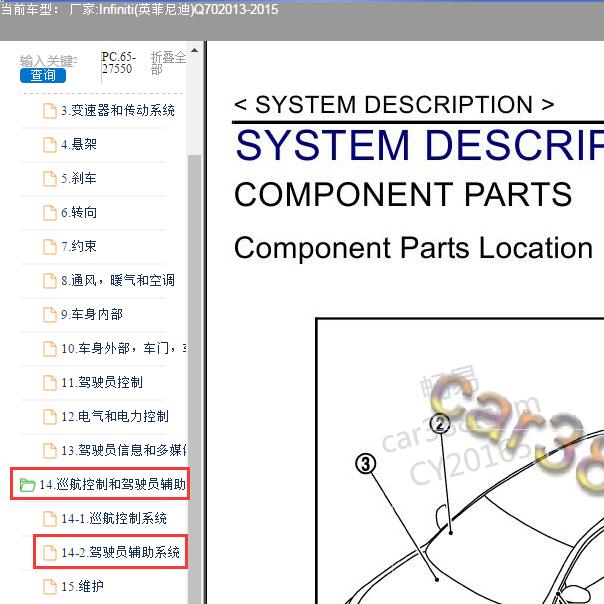Viewport: 604px width, 604px height.
Task: Click page icon beside 11.驾驶员控制
Action: coord(50,383)
